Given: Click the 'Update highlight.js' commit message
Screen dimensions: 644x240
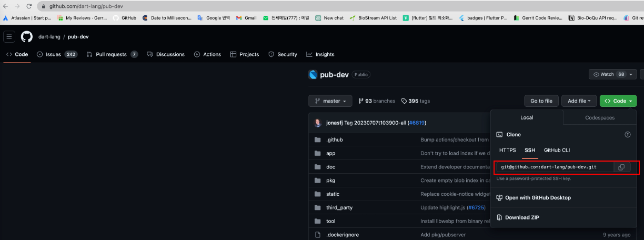Looking at the screenshot, I should (x=443, y=207).
